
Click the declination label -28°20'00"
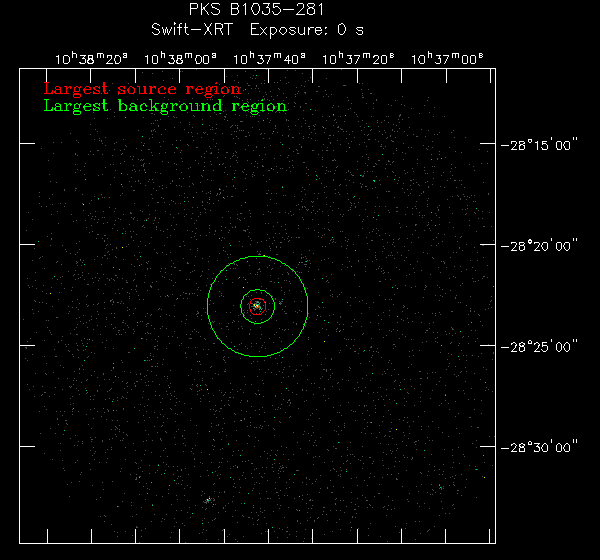point(539,246)
